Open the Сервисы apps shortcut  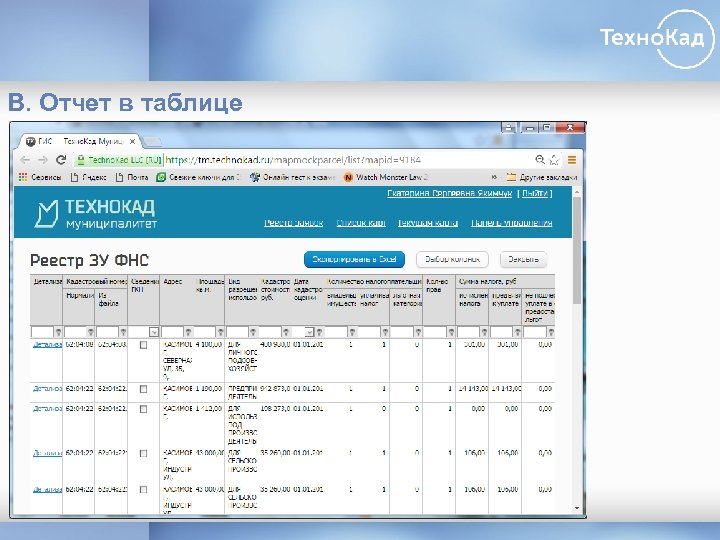tap(40, 177)
